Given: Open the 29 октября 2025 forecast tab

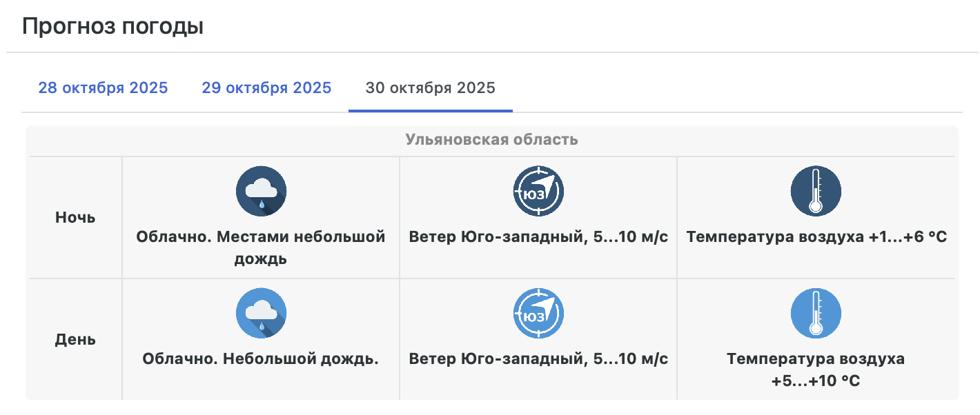Looking at the screenshot, I should click(x=266, y=88).
